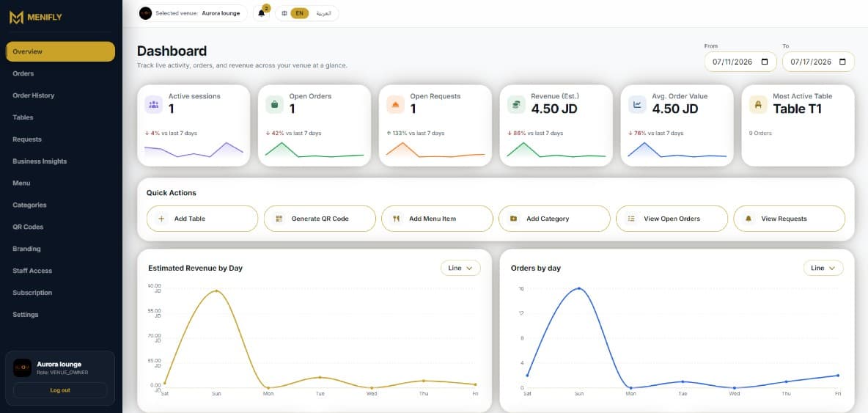Open Categories in sidebar
868x413 pixels.
click(60, 205)
